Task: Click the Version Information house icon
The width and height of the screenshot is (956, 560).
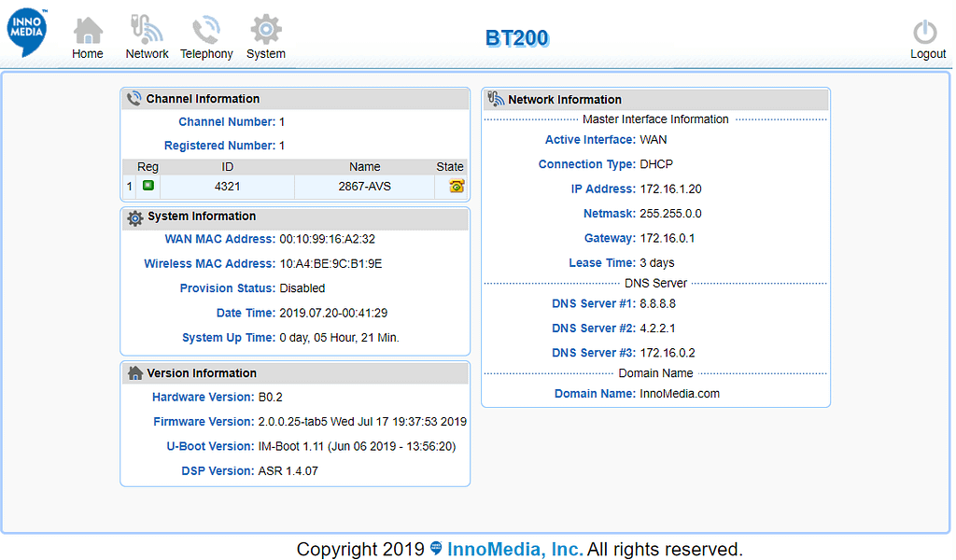Action: (x=134, y=373)
